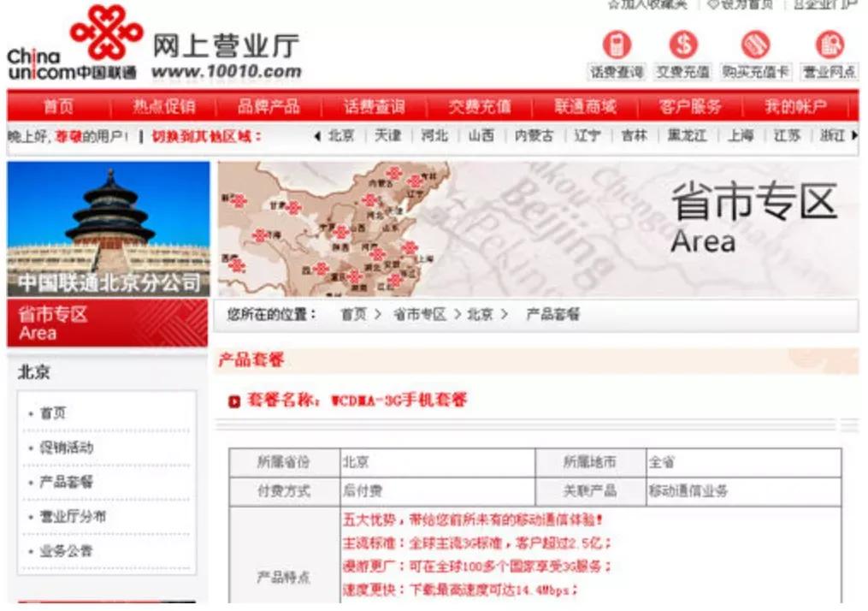Switch region to 山西
The width and height of the screenshot is (868, 611).
click(x=481, y=136)
